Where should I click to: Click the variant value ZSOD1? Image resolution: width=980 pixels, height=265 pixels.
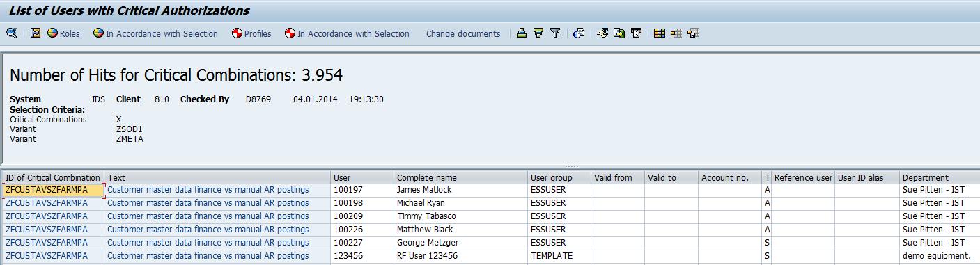[129, 129]
